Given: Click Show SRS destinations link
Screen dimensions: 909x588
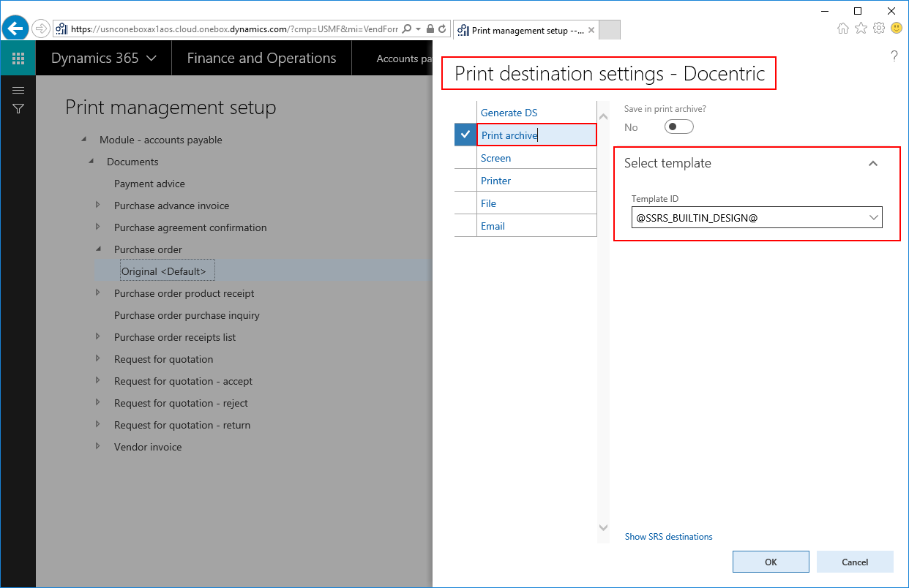Looking at the screenshot, I should tap(668, 537).
